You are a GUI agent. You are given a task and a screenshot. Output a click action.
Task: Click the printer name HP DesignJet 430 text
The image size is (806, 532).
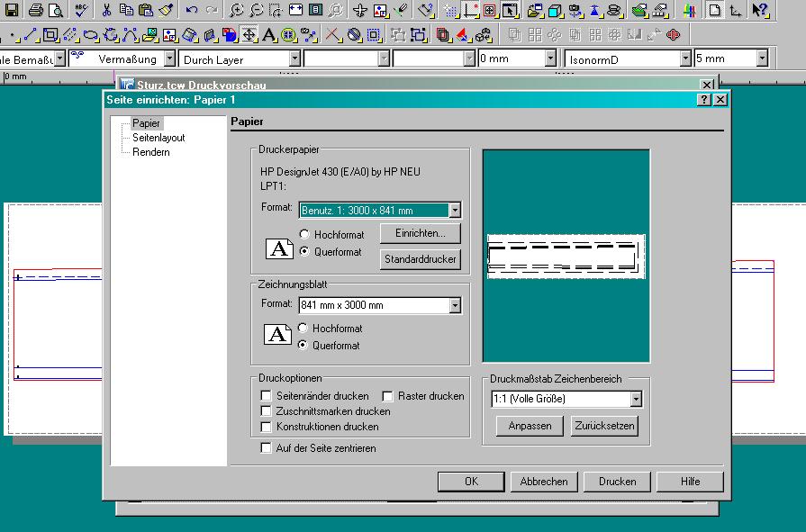point(340,172)
